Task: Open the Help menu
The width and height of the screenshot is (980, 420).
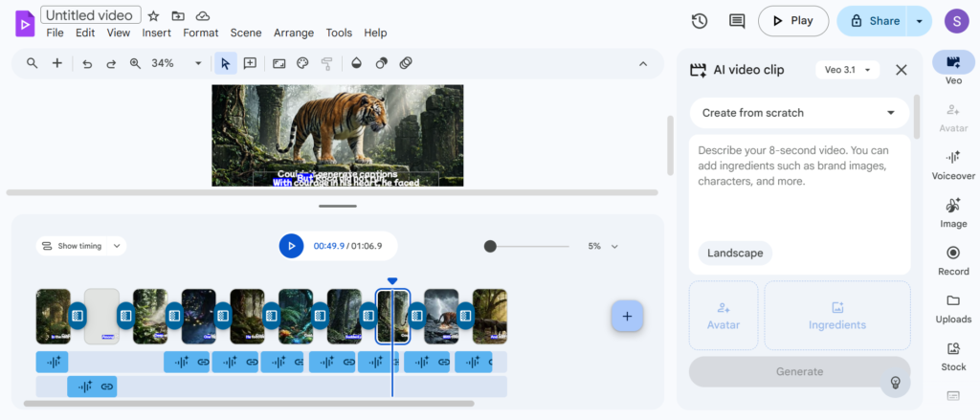Action: [375, 33]
